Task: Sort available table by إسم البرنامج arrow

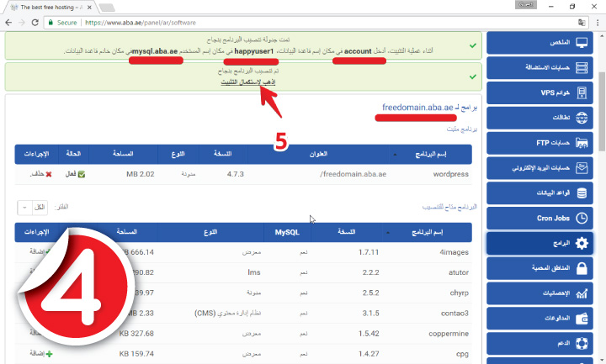Action: coord(388,233)
